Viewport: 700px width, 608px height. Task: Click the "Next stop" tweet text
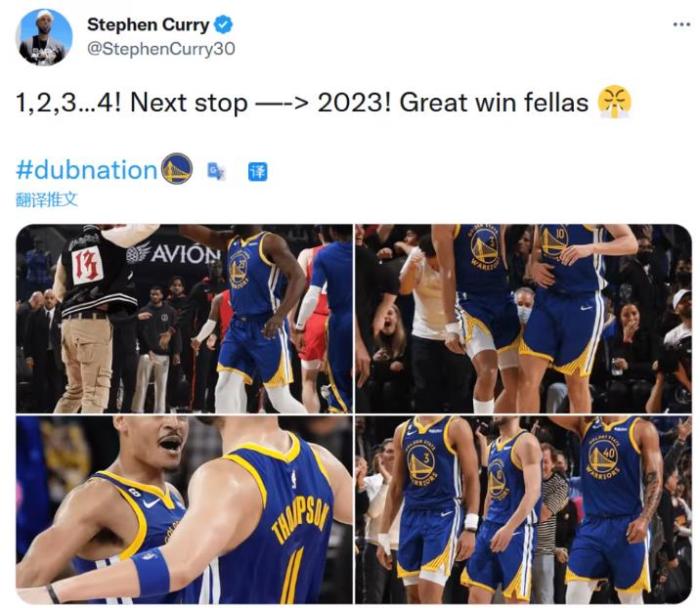point(189,104)
